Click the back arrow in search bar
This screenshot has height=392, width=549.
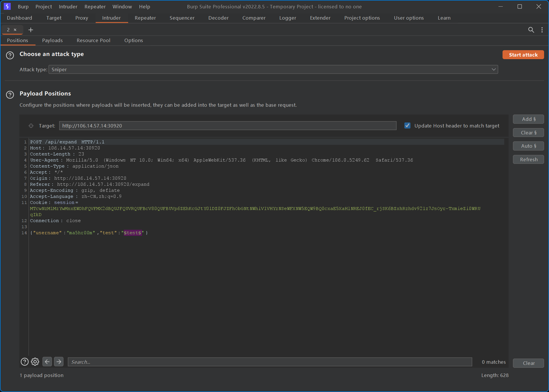tap(47, 362)
